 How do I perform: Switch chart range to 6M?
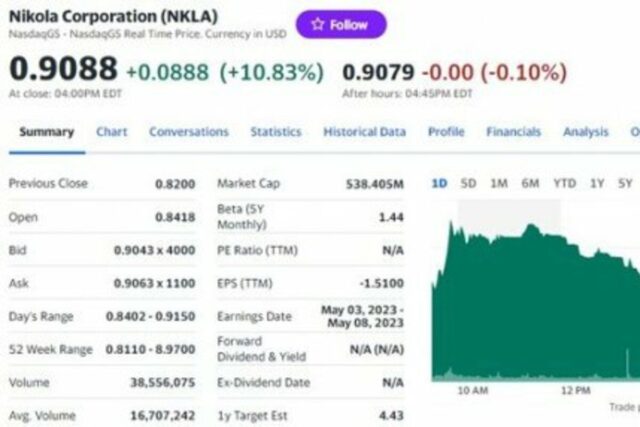530,183
